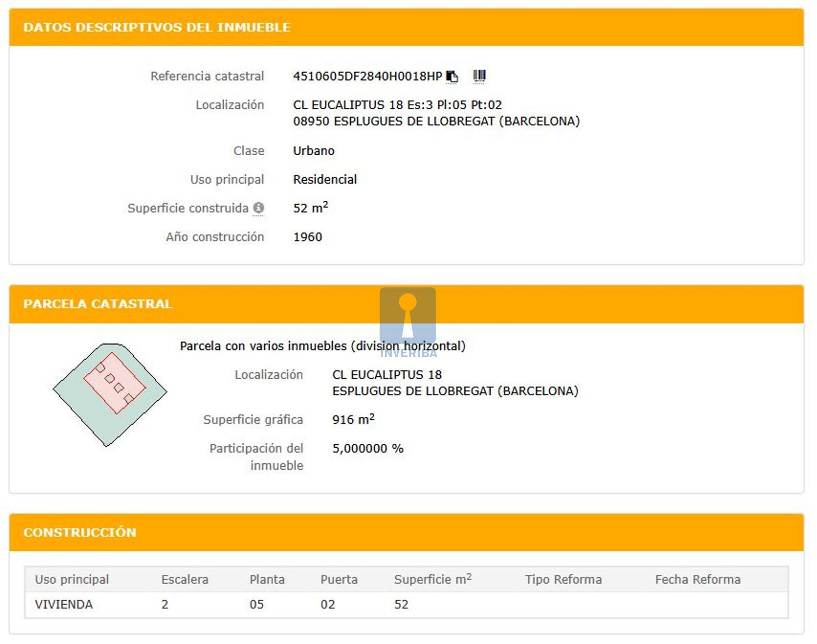
Task: Click the barcode icon beside the reference
Action: (x=479, y=77)
